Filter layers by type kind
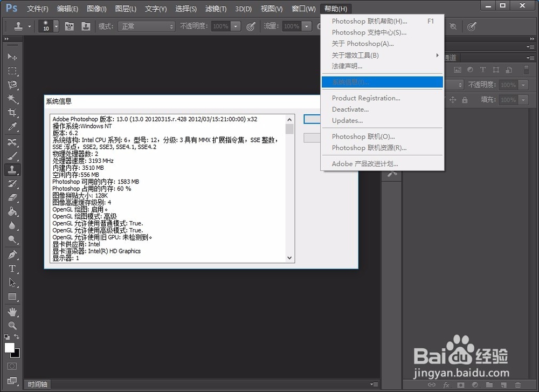539x392 pixels. pos(482,70)
